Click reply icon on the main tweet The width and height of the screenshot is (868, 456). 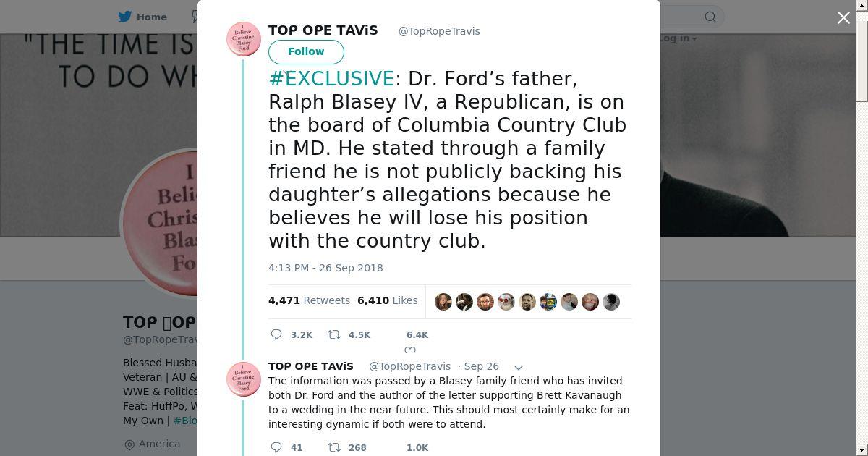[276, 334]
